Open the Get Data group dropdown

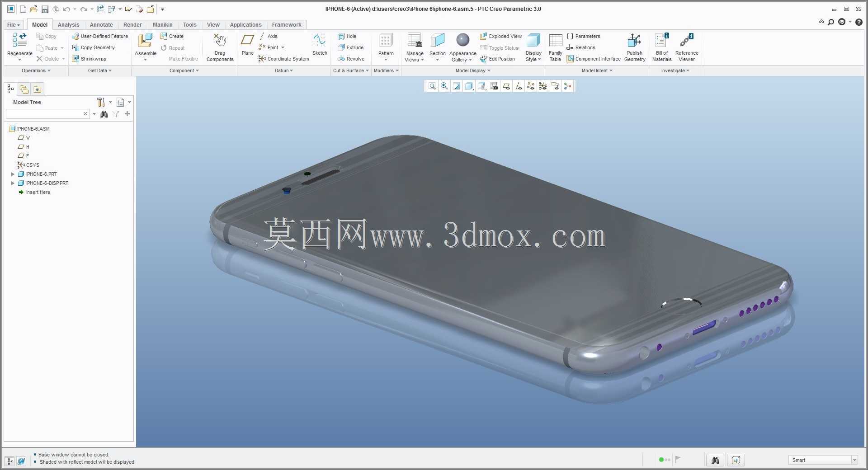point(100,70)
